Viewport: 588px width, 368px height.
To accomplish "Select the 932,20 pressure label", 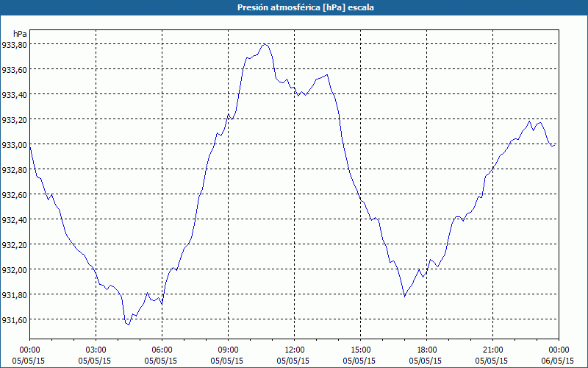I will (14, 244).
